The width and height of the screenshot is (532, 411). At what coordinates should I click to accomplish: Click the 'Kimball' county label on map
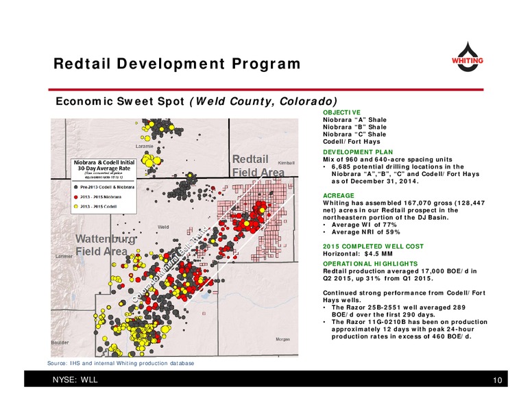pos(286,163)
